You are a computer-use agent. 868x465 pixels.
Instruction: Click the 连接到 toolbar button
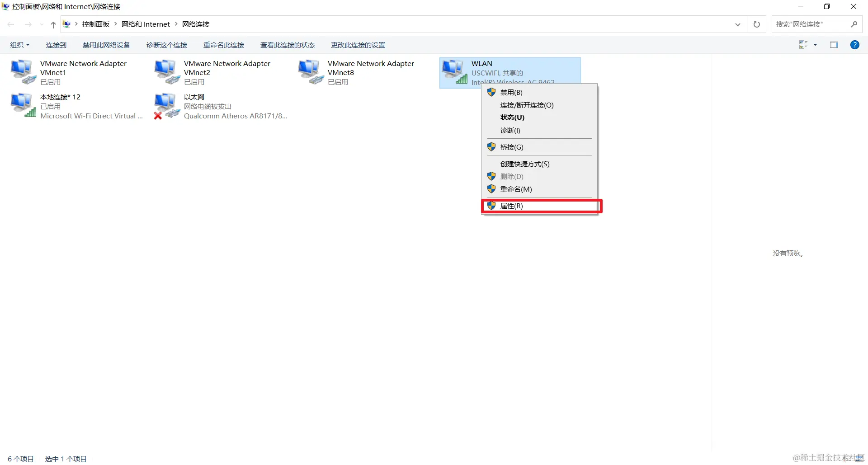click(56, 45)
